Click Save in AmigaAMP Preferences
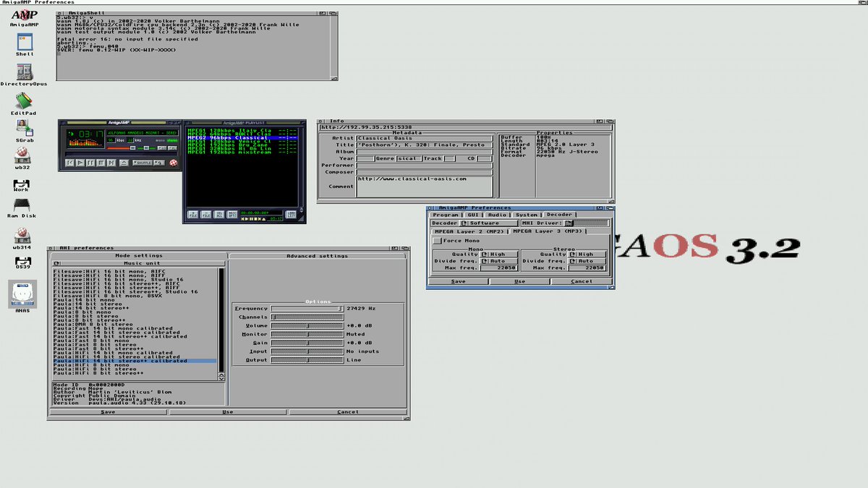The image size is (868, 488). 458,281
